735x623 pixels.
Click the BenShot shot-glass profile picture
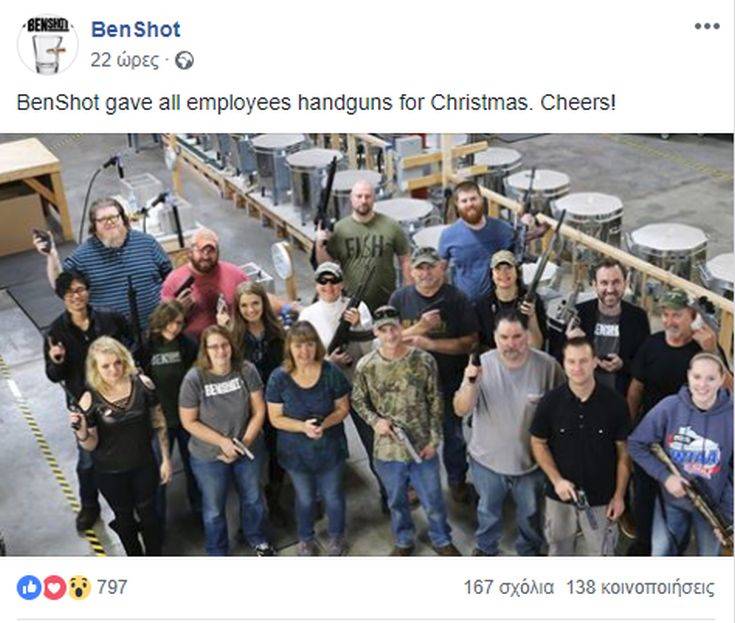coord(47,44)
